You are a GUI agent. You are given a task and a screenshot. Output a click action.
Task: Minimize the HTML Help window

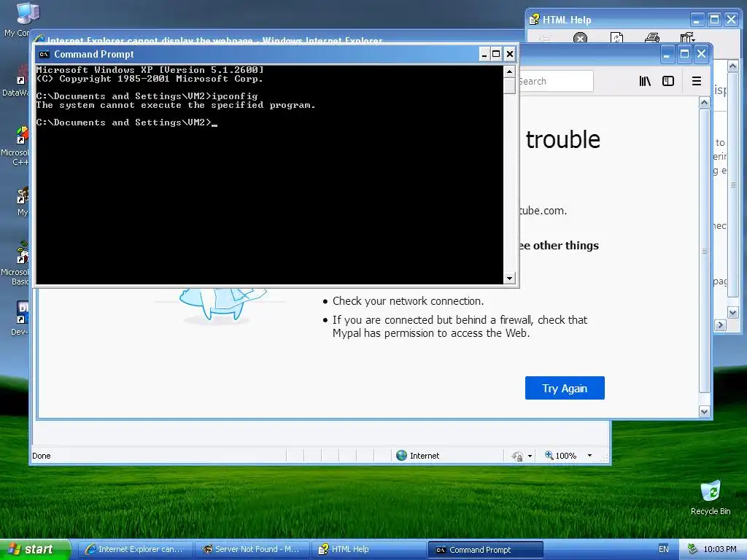[x=697, y=20]
